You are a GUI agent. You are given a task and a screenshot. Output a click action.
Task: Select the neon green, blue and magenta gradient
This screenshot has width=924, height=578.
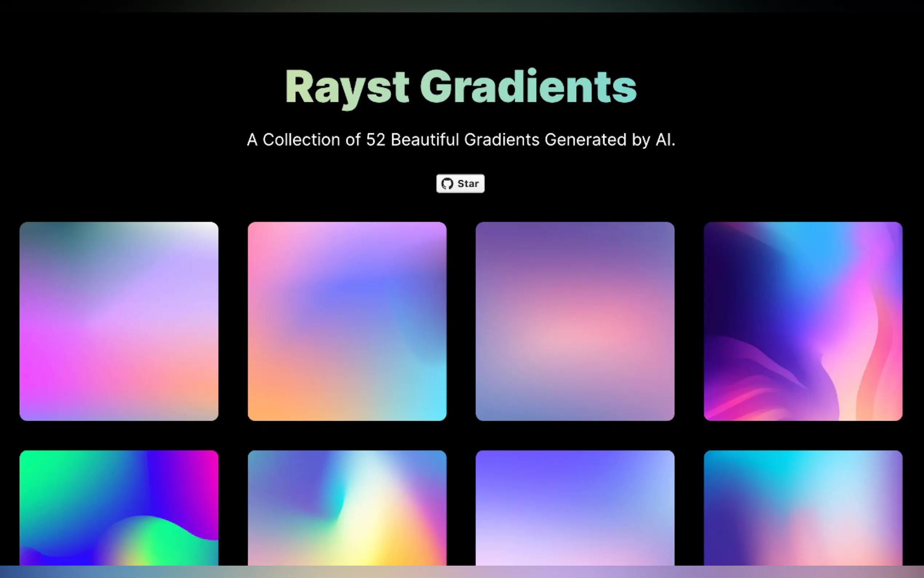119,508
